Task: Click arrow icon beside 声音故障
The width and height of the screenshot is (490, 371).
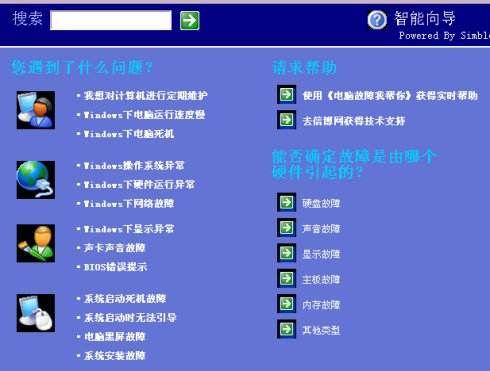Action: click(x=286, y=228)
